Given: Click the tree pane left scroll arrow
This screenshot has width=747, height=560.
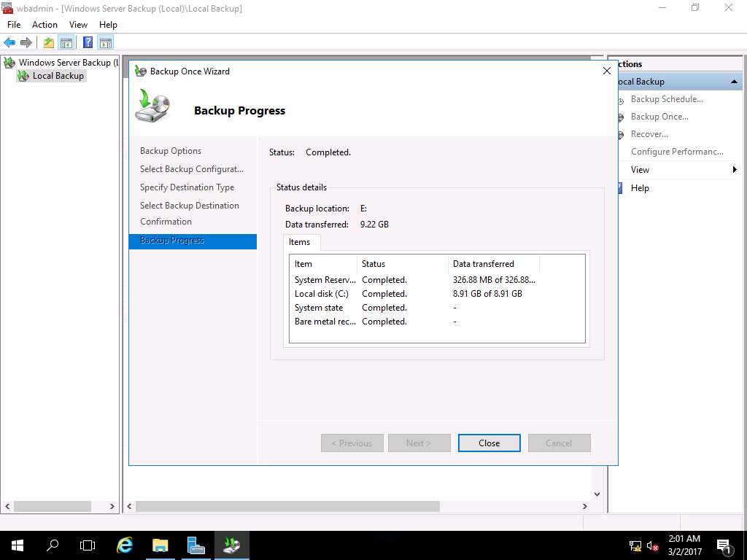Looking at the screenshot, I should pos(7,506).
